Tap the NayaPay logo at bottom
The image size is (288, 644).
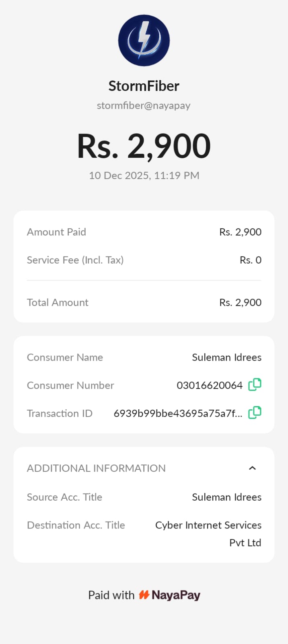coord(170,595)
